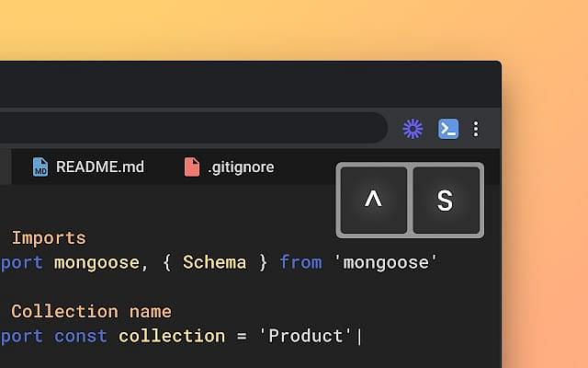Open the three-dot browser menu
The image size is (588, 368).
[x=476, y=129]
